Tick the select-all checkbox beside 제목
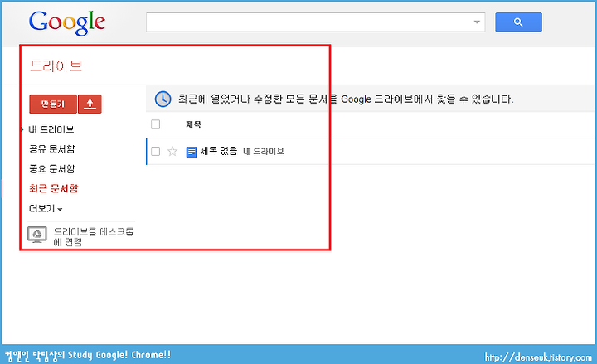 [155, 124]
